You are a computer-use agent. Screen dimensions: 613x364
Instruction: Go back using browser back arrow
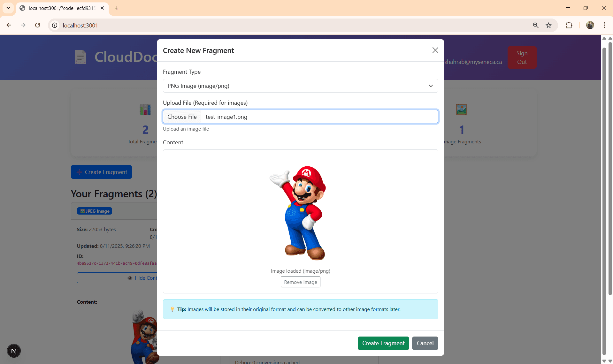click(x=9, y=25)
